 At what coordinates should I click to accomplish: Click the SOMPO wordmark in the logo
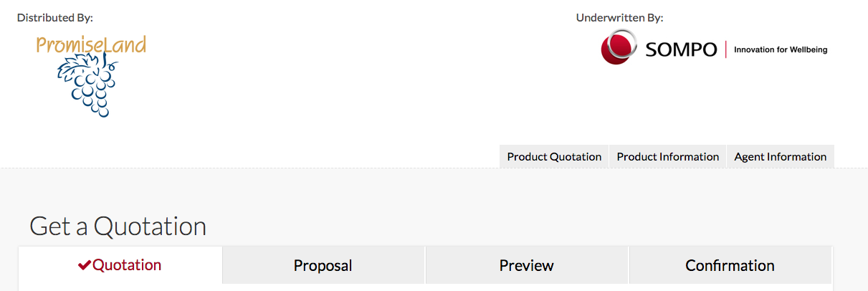click(x=681, y=49)
